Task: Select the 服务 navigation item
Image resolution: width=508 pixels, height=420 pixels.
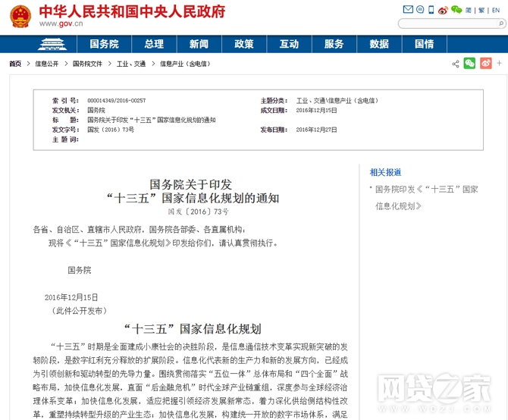Action: coord(334,44)
